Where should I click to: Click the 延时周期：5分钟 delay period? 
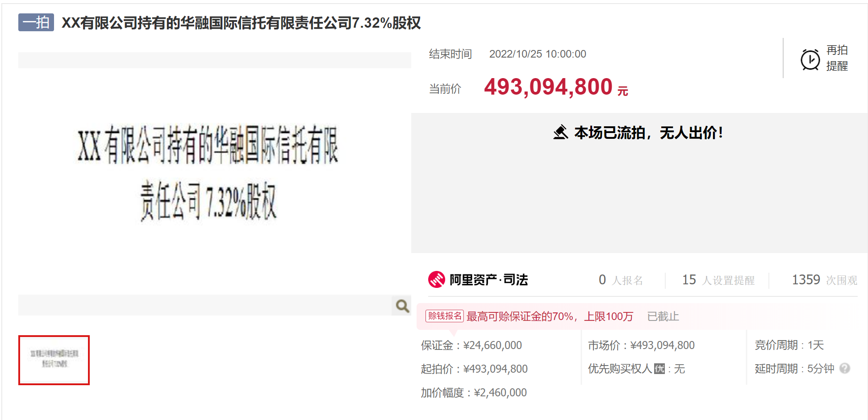(x=795, y=369)
